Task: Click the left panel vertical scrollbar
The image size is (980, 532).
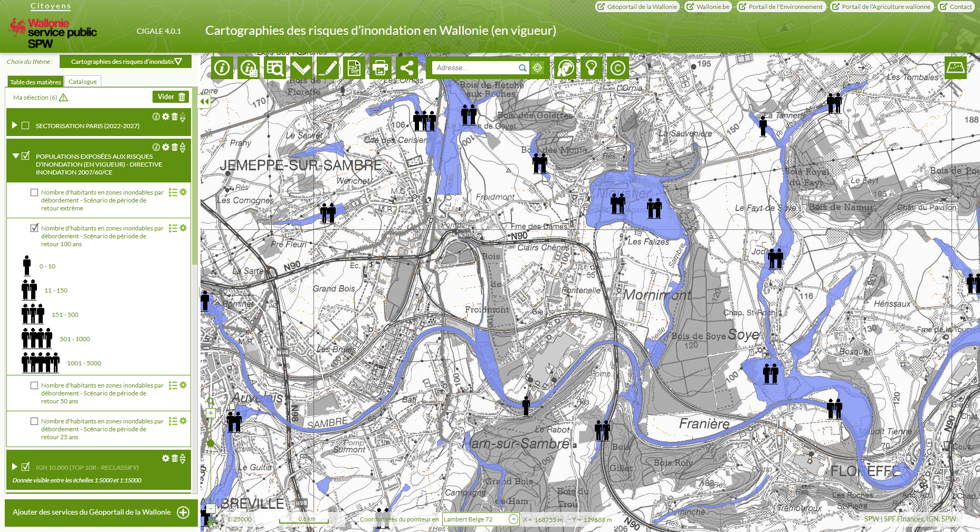Action: (195, 175)
